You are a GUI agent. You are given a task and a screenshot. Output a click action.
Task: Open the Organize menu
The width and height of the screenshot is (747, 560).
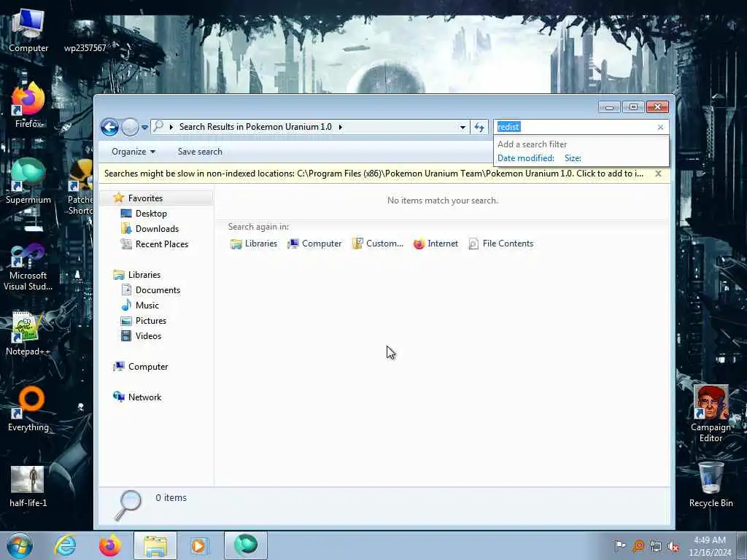tap(133, 152)
